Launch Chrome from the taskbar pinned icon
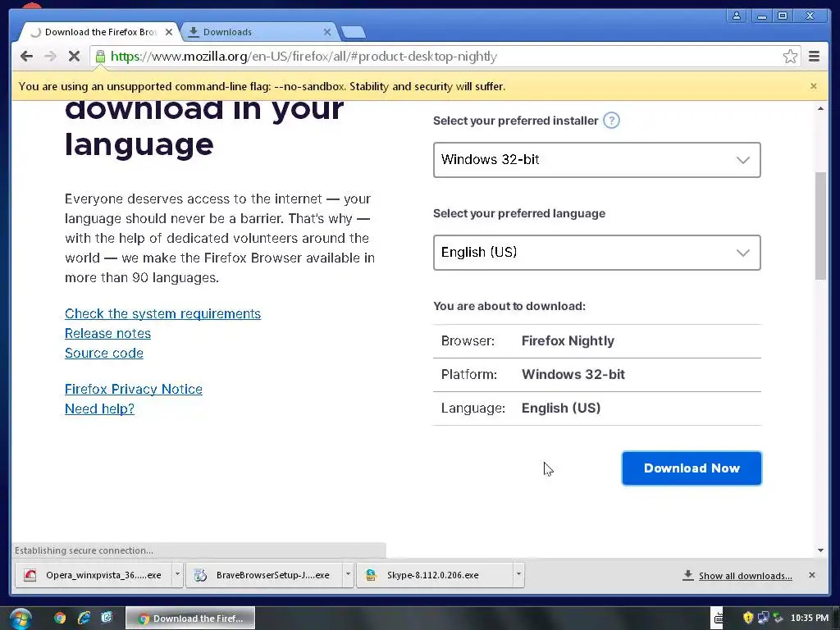Screen dimensions: 840x630 point(60,619)
